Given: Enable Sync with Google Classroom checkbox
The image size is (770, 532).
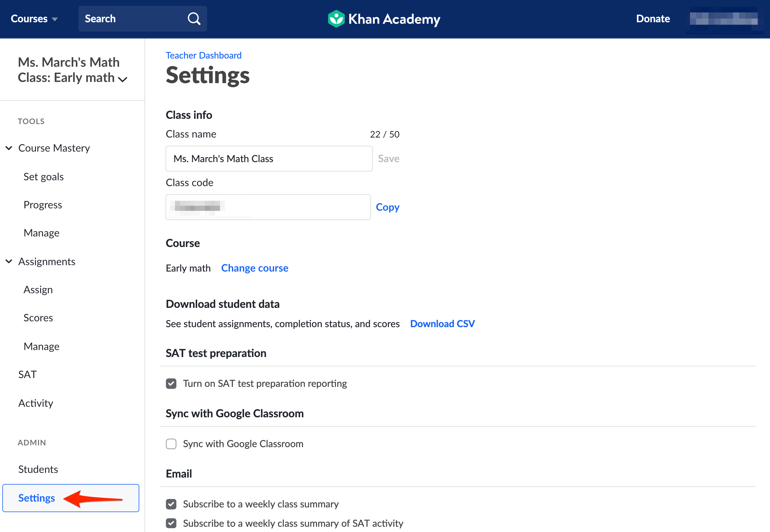Looking at the screenshot, I should 171,444.
